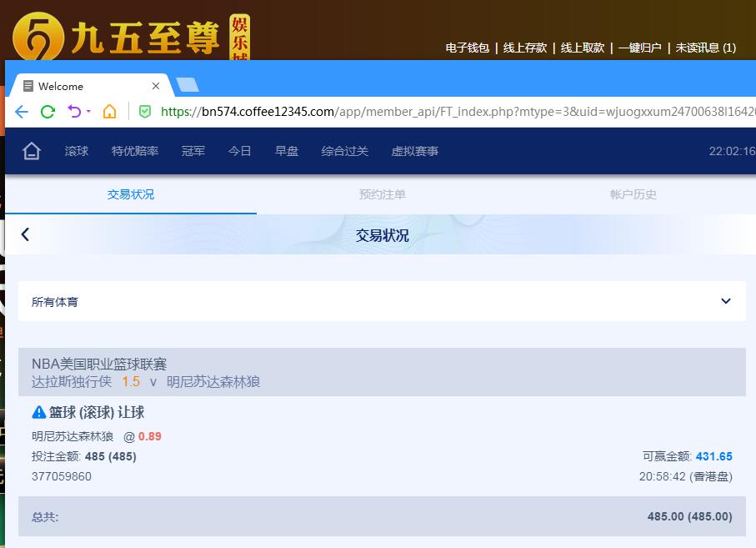
Task: Open 滚球 in navigation menu
Action: click(x=77, y=151)
